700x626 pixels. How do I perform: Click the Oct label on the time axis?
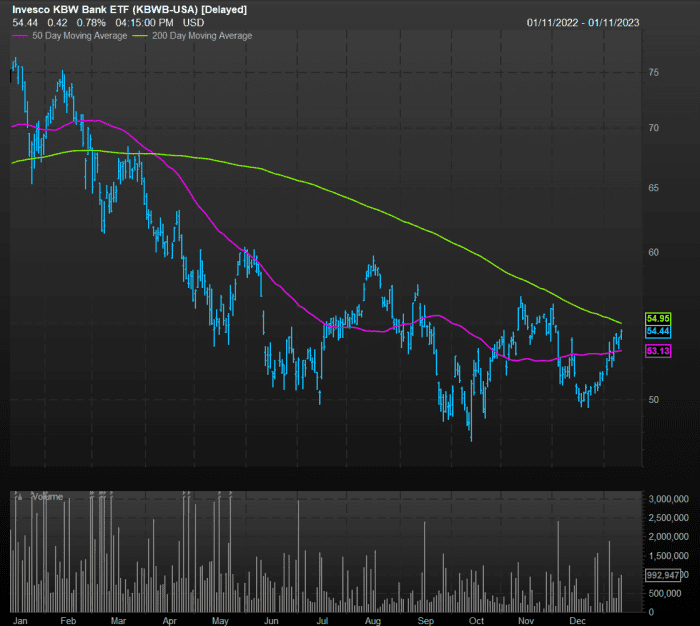coord(475,620)
